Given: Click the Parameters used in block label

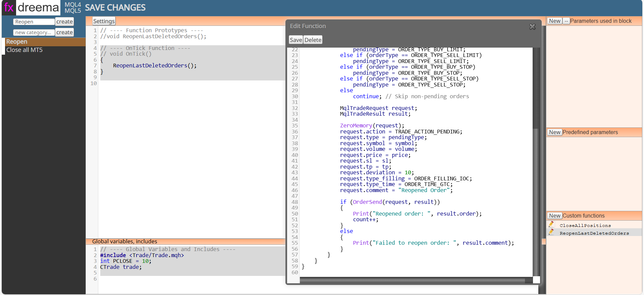Looking at the screenshot, I should [601, 21].
